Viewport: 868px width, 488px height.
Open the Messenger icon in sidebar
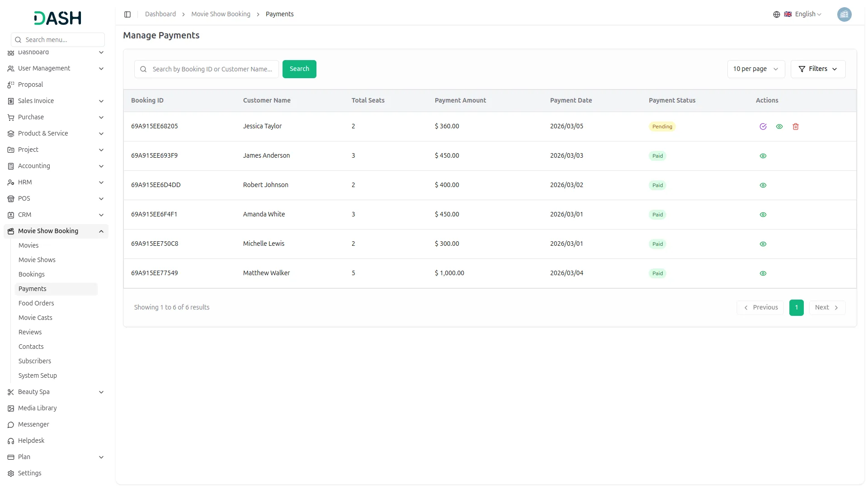point(10,425)
